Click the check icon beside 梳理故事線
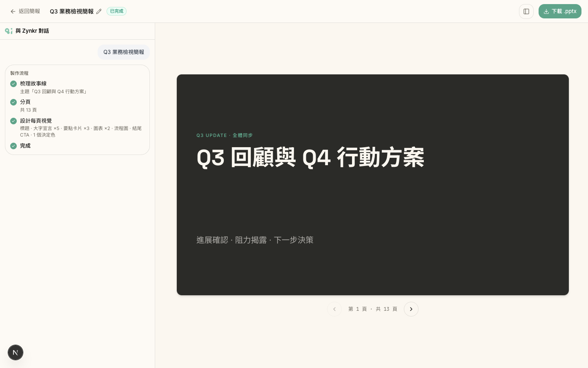 [13, 84]
